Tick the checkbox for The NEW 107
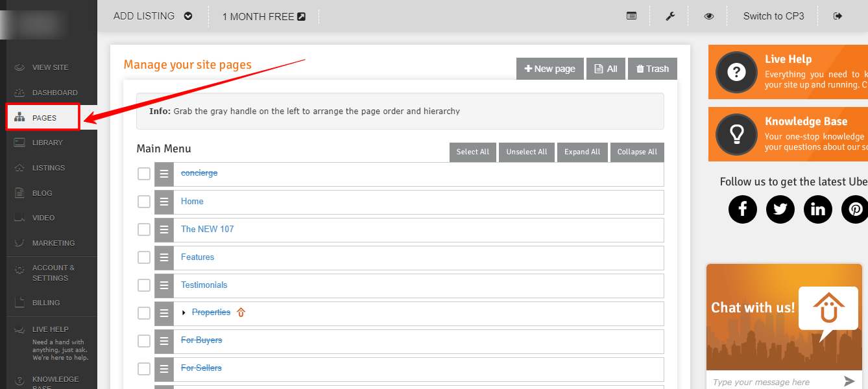868x389 pixels. [x=144, y=230]
